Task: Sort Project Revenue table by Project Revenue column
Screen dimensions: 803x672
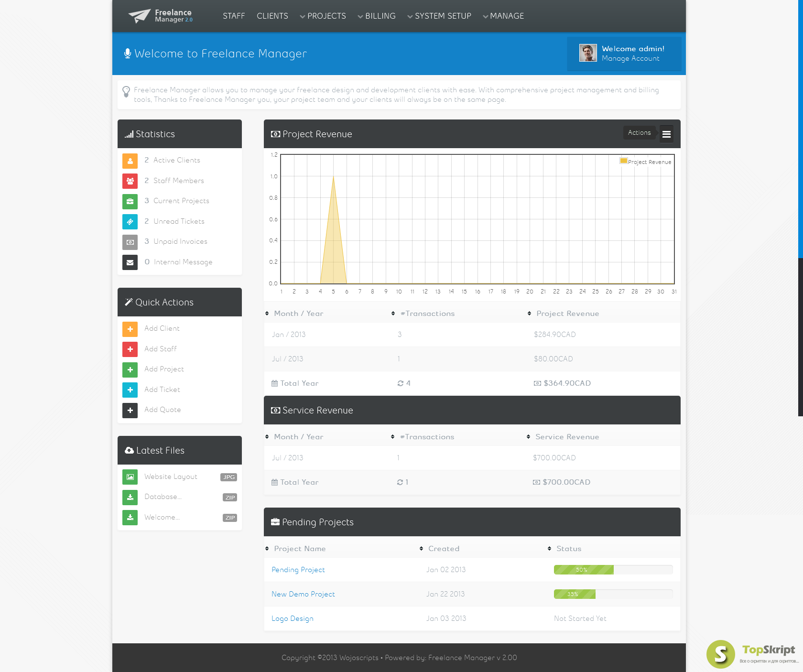Action: tap(564, 314)
